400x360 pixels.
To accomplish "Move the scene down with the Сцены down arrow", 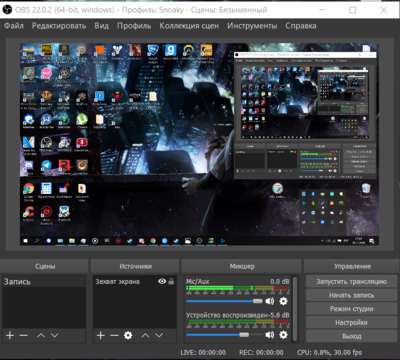I will (x=55, y=335).
